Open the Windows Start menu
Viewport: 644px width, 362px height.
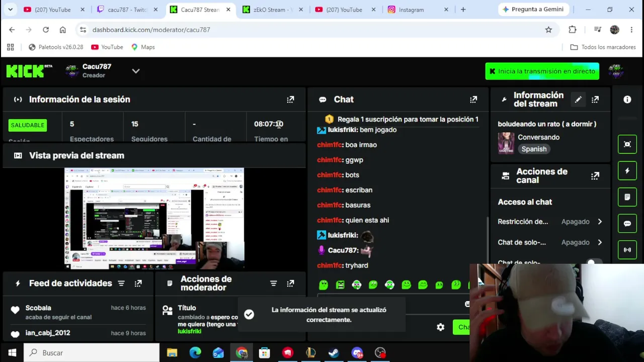click(x=12, y=353)
